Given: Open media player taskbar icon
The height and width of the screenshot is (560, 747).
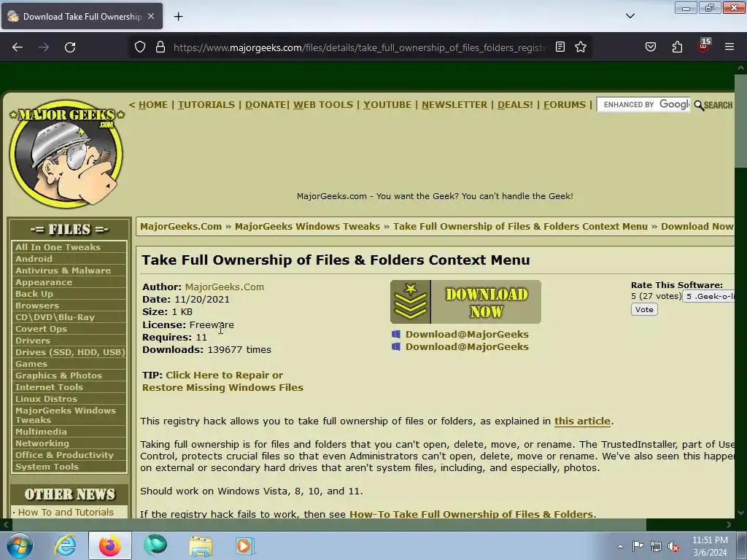Looking at the screenshot, I should 245,545.
